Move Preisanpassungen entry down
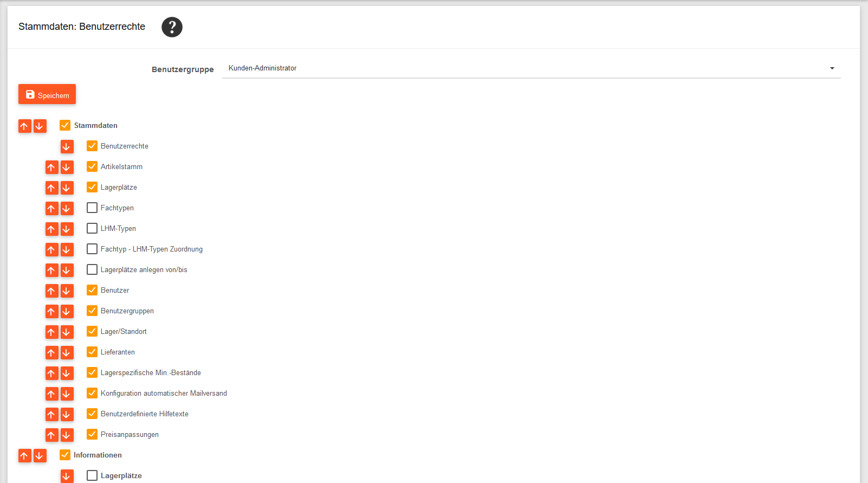 pyautogui.click(x=67, y=435)
